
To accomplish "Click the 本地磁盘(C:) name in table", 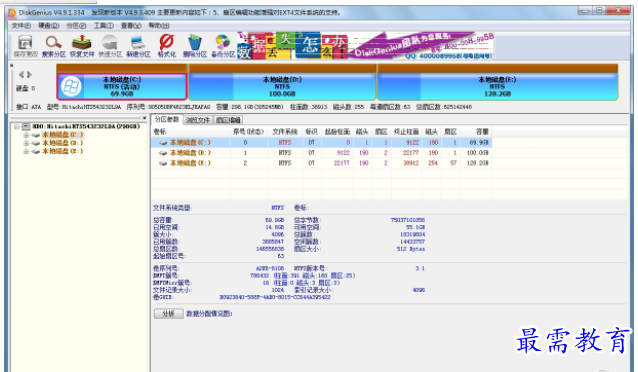I will [x=190, y=143].
